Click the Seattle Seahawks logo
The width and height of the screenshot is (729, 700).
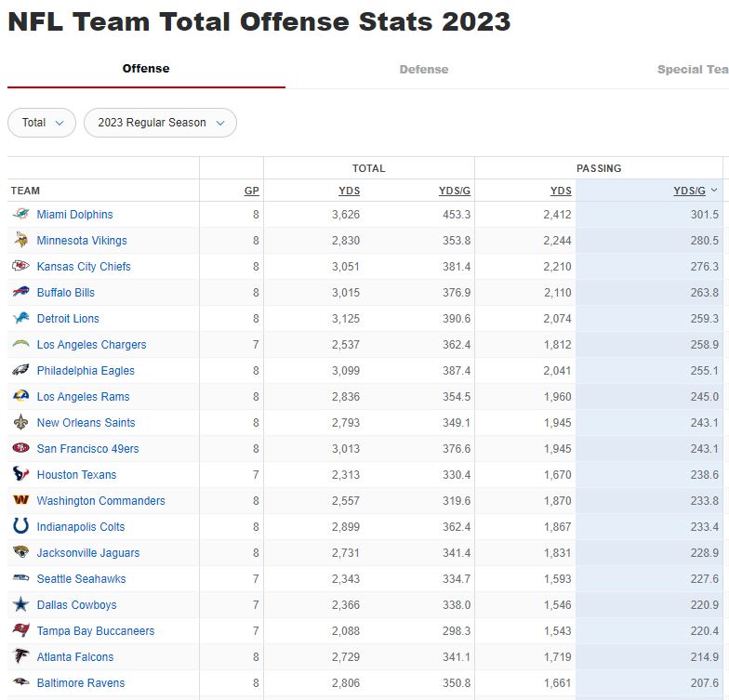pos(20,578)
